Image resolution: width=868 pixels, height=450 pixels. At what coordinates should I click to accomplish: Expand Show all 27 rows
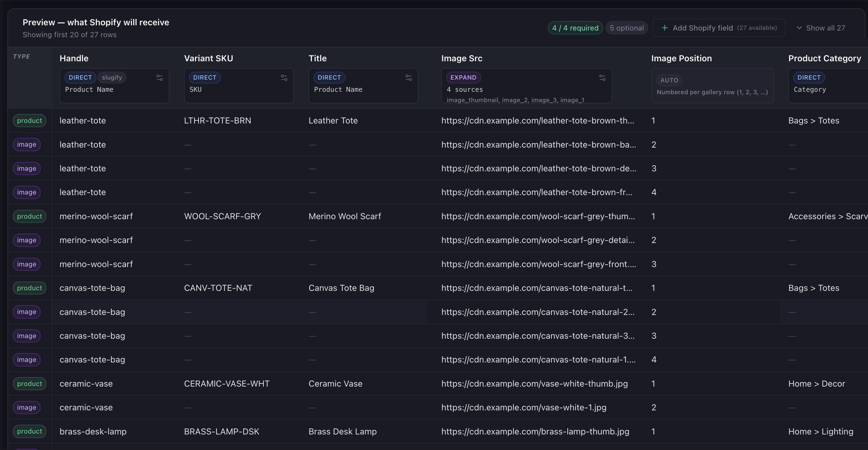click(x=821, y=28)
